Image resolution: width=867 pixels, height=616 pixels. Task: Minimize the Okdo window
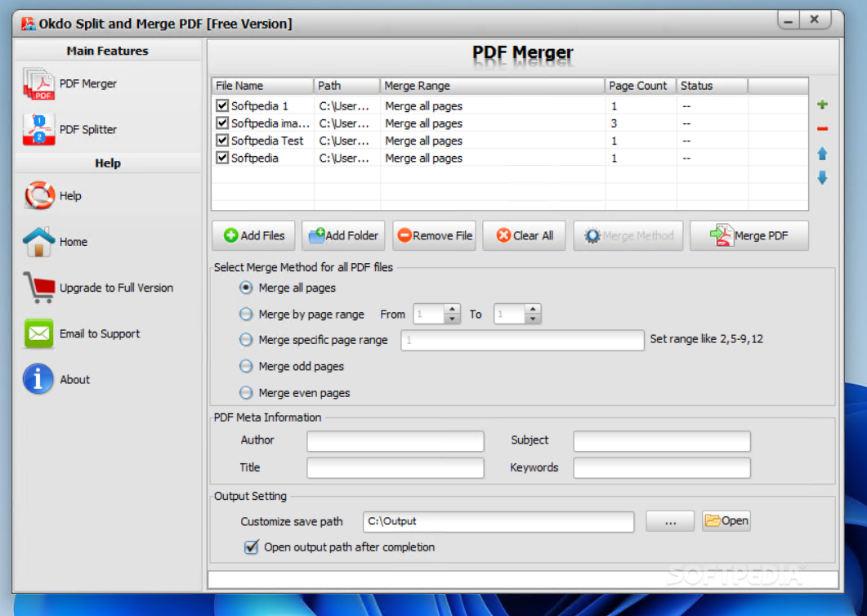click(x=789, y=20)
